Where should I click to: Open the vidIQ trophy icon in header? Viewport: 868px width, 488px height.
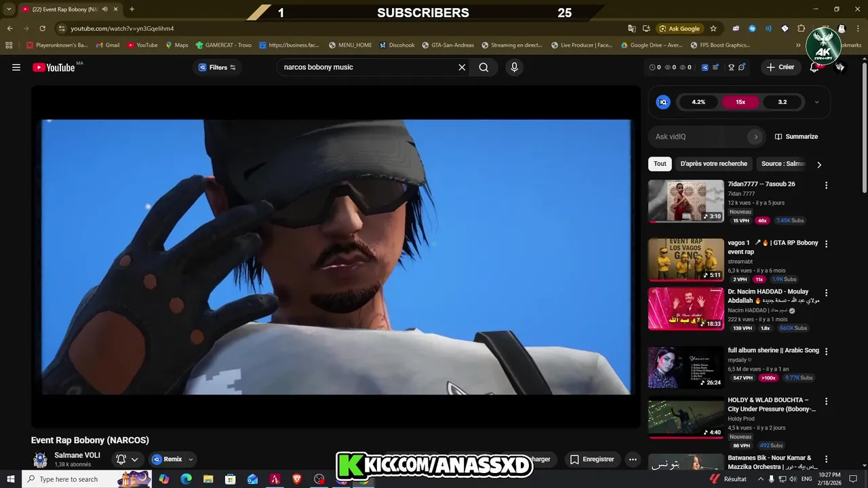pos(731,67)
